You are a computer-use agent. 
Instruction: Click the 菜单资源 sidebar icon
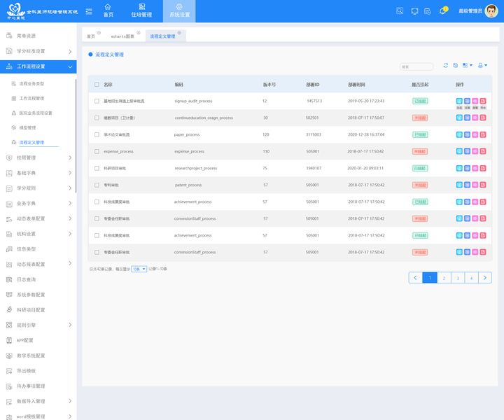[x=9, y=36]
